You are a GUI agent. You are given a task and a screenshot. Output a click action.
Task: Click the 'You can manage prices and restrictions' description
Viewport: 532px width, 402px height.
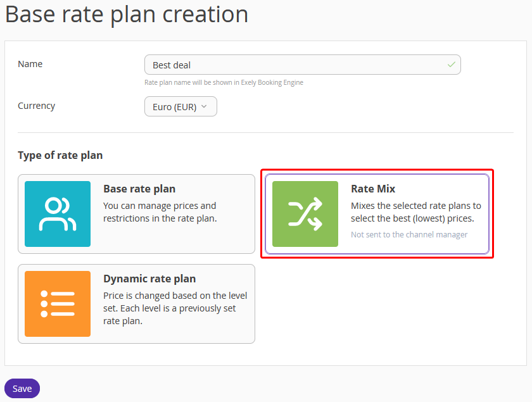coord(160,212)
